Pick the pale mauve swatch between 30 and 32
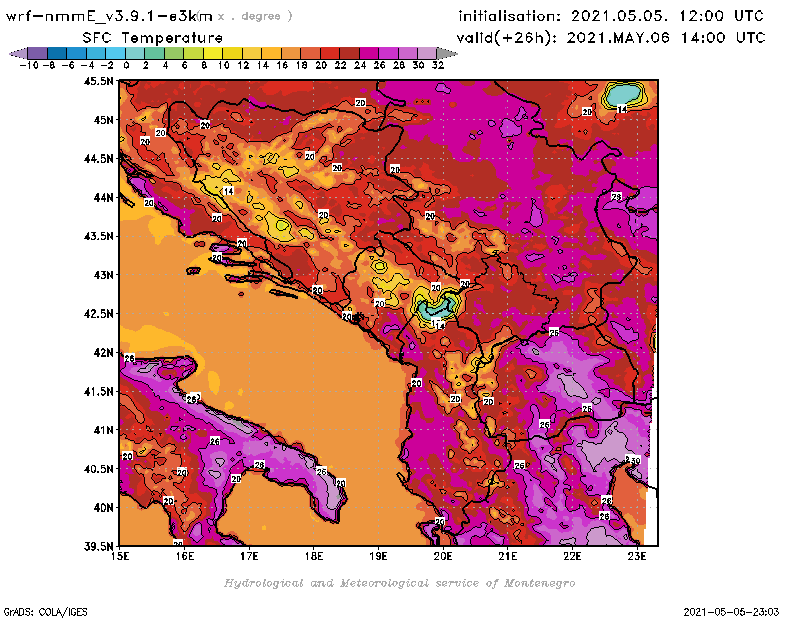Screen dimensions: 800x618 pyautogui.click(x=427, y=53)
